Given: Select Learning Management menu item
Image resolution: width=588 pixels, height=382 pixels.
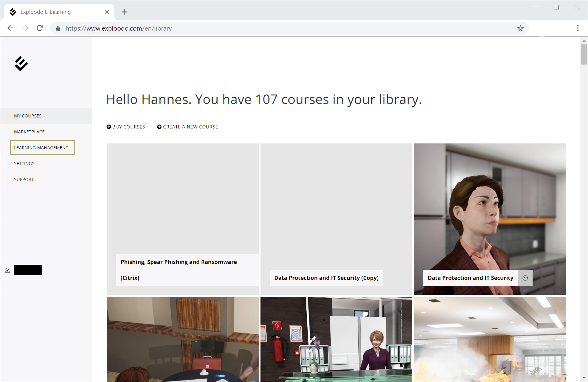Looking at the screenshot, I should click(x=41, y=148).
